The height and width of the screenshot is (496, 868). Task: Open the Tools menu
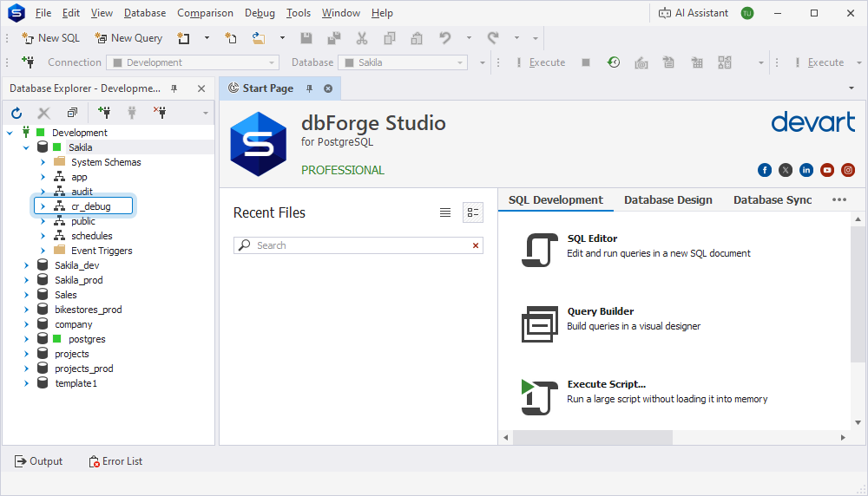click(299, 13)
